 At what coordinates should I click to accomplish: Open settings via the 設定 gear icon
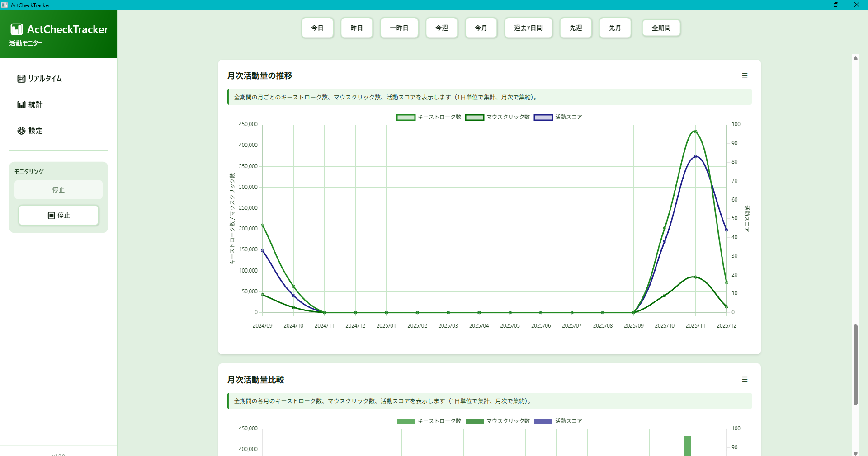pos(21,131)
